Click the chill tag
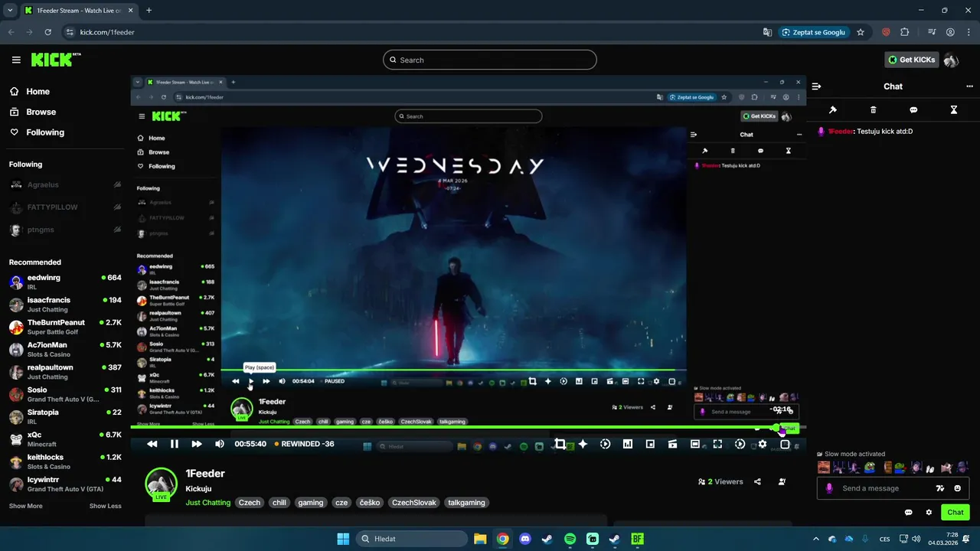The image size is (980, 551). click(279, 503)
